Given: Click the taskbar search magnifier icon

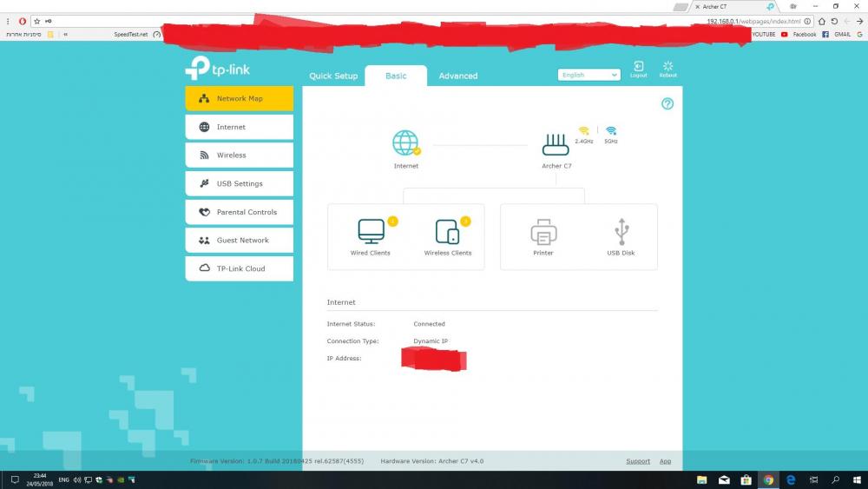Looking at the screenshot, I should [835, 479].
